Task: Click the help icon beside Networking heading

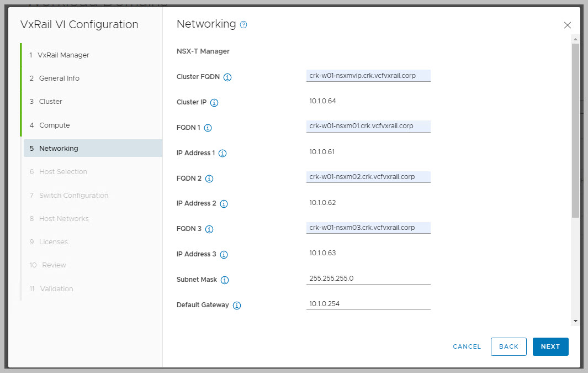Action: [243, 25]
